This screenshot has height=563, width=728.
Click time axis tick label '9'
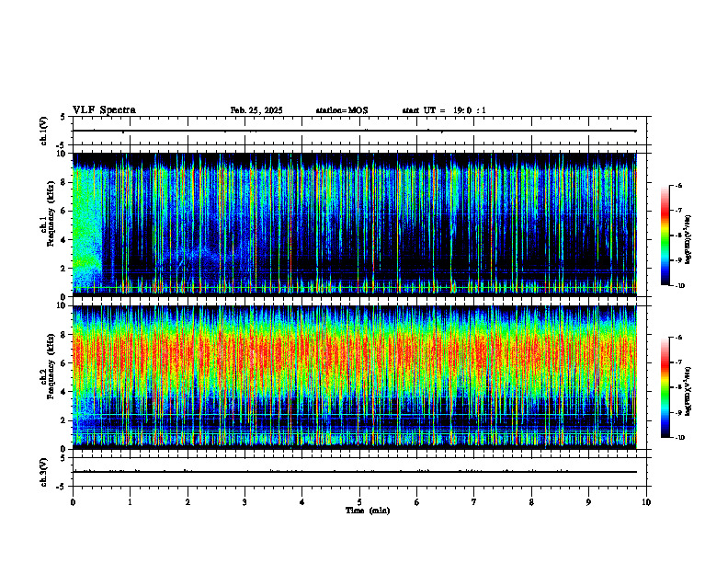point(588,502)
